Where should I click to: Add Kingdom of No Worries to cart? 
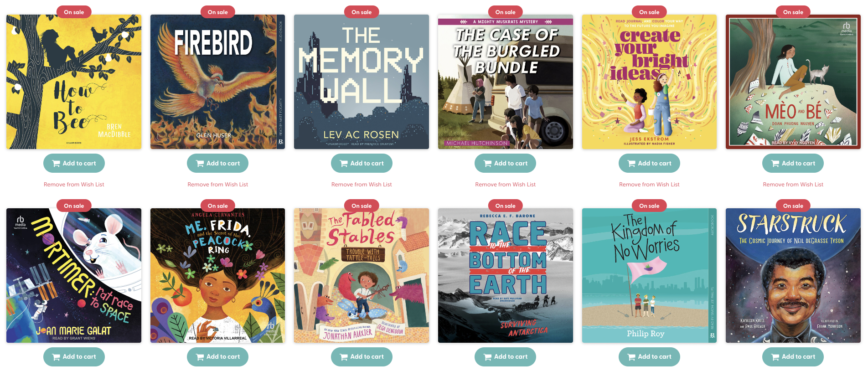coord(649,356)
